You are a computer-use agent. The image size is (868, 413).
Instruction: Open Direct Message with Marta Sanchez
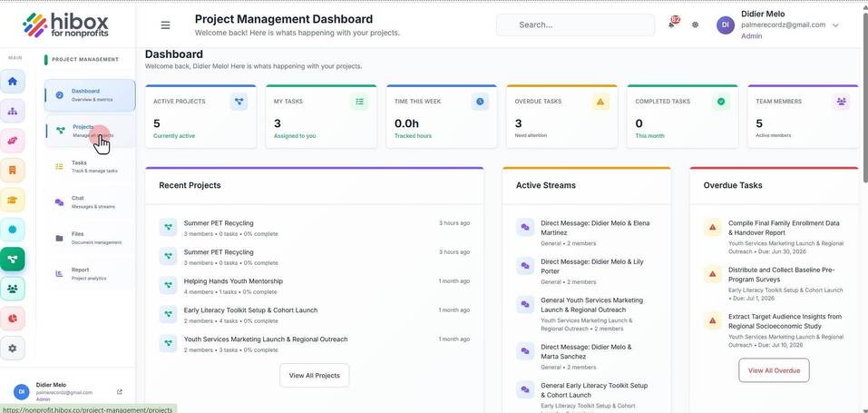click(x=587, y=357)
